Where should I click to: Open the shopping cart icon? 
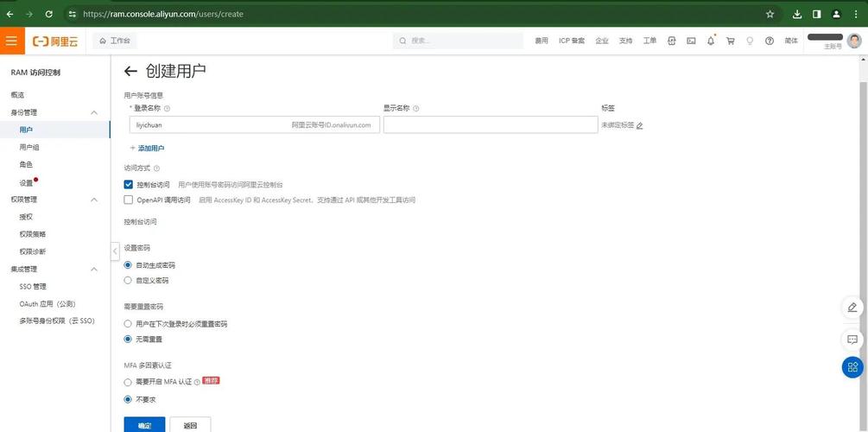(730, 41)
